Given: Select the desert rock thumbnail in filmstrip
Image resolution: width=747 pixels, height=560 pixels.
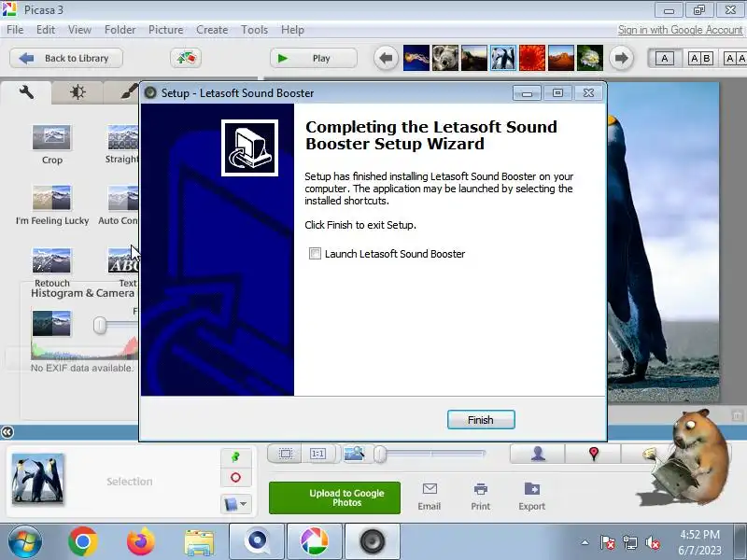Looking at the screenshot, I should tap(561, 58).
